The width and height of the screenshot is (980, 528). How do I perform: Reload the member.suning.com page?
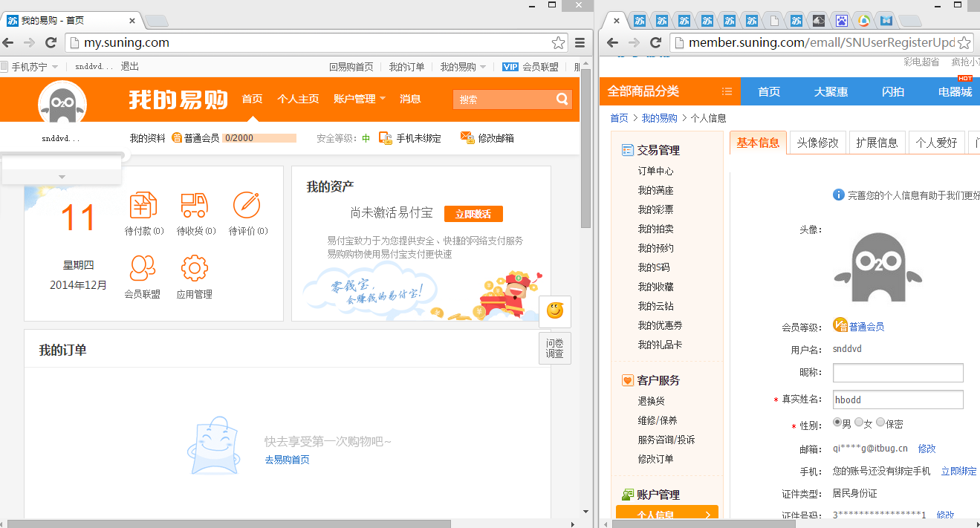[655, 42]
